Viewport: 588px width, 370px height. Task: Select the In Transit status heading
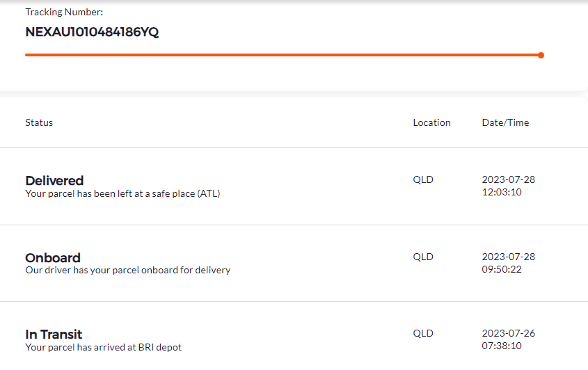tap(54, 335)
